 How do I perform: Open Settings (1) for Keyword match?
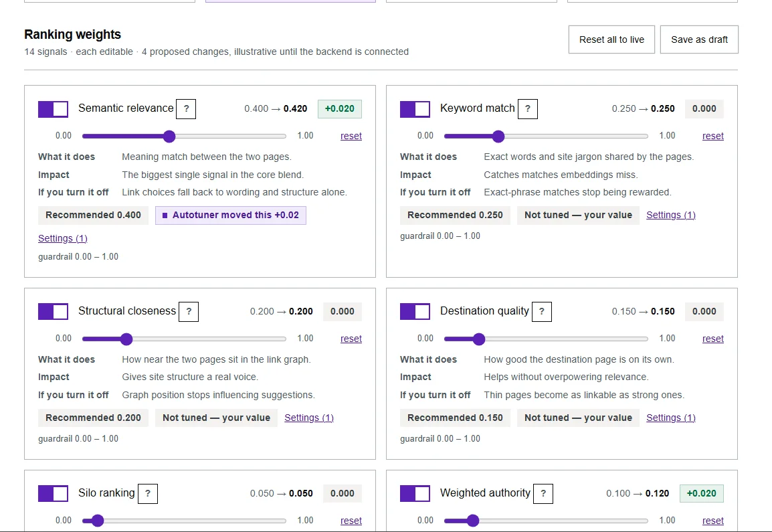670,215
